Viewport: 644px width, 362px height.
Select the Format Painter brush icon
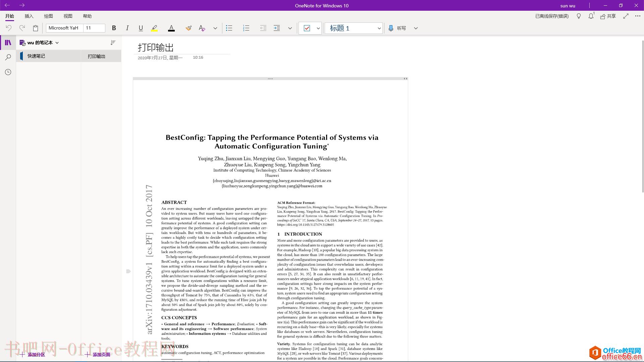[189, 28]
